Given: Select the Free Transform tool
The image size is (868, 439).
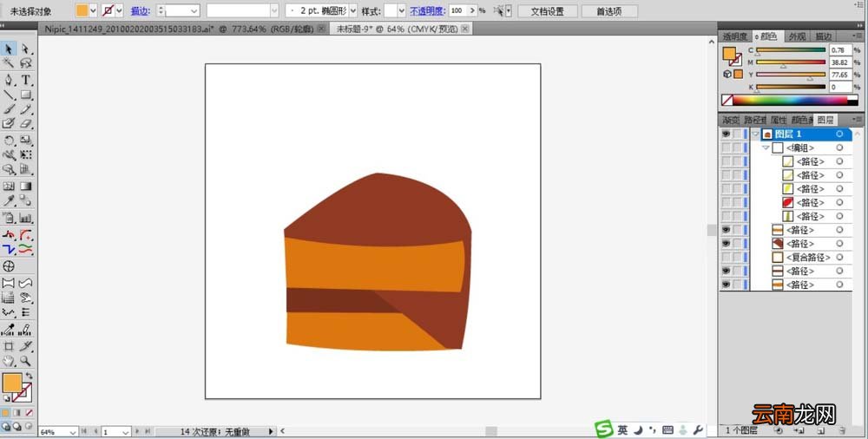Looking at the screenshot, I should point(25,154).
